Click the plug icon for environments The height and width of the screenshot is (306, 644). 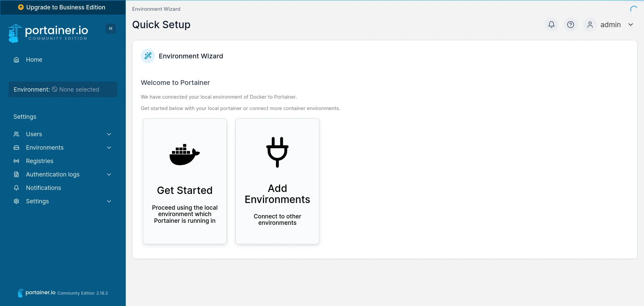pyautogui.click(x=277, y=152)
